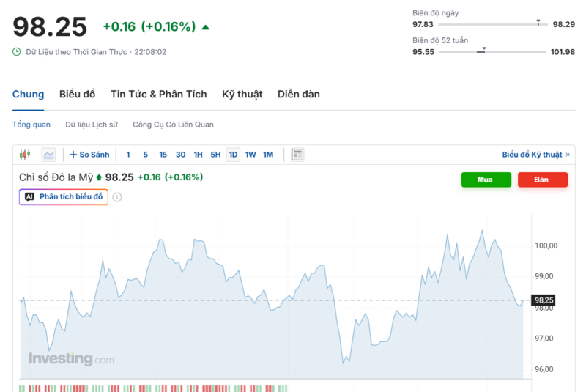Open the Kỹ thuật tab
This screenshot has height=392, width=586.
click(242, 95)
